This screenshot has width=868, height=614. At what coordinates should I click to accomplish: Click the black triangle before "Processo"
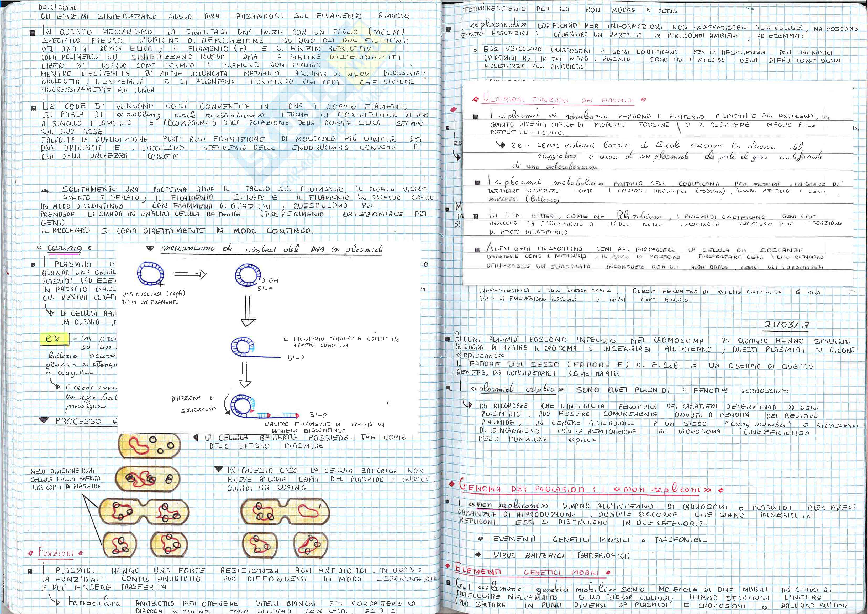click(x=44, y=420)
